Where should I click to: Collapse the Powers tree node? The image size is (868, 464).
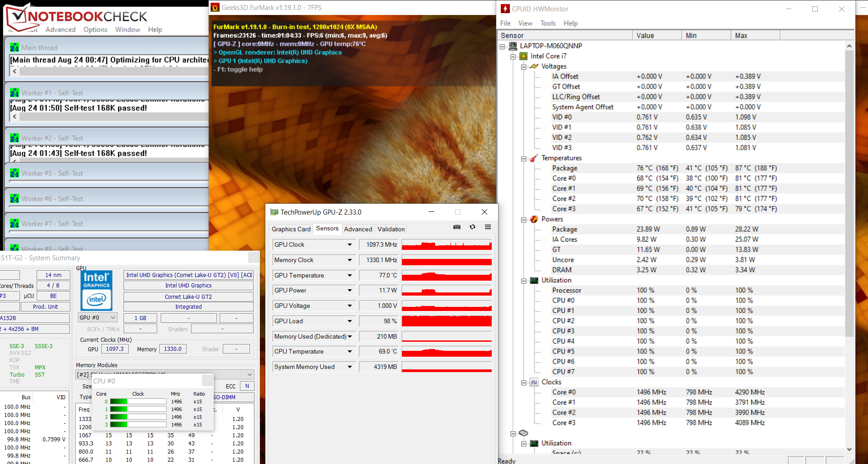click(x=523, y=220)
